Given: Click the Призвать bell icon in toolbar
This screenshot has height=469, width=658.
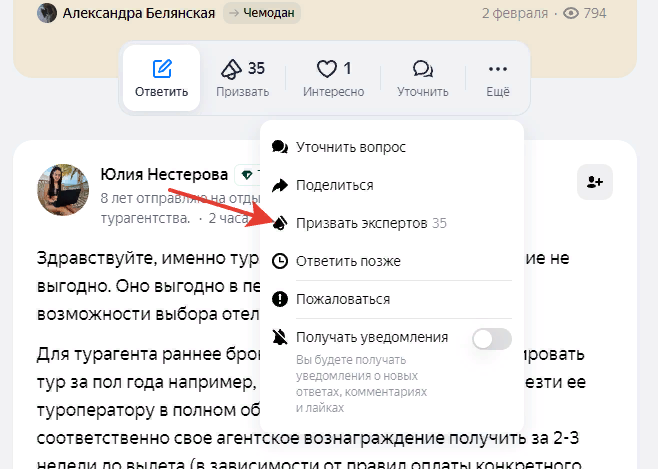Looking at the screenshot, I should (x=231, y=69).
